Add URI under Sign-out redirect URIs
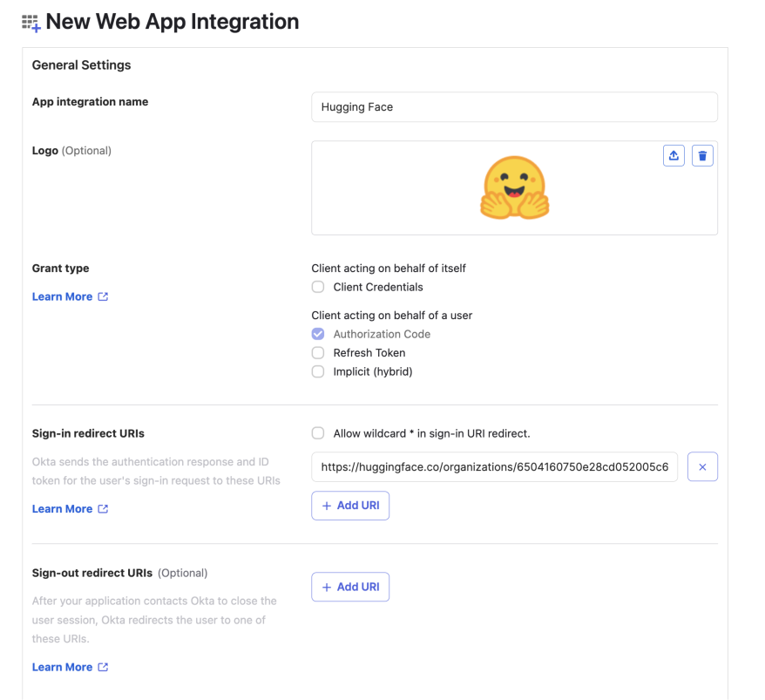This screenshot has width=765, height=700. 350,587
